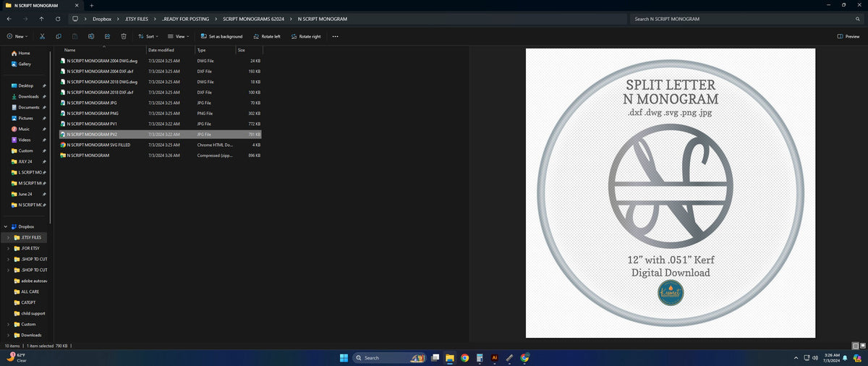868x366 pixels.
Task: Click the Rename icon in toolbar
Action: (x=91, y=36)
